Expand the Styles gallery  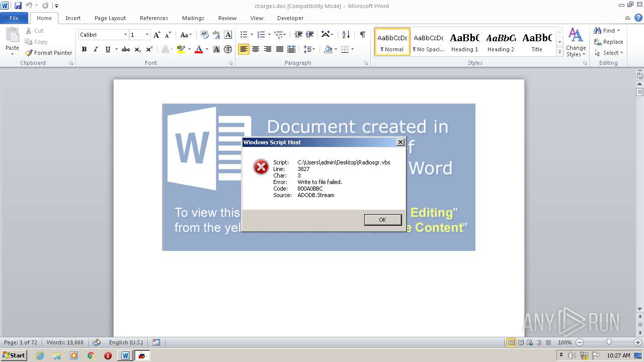coord(559,52)
